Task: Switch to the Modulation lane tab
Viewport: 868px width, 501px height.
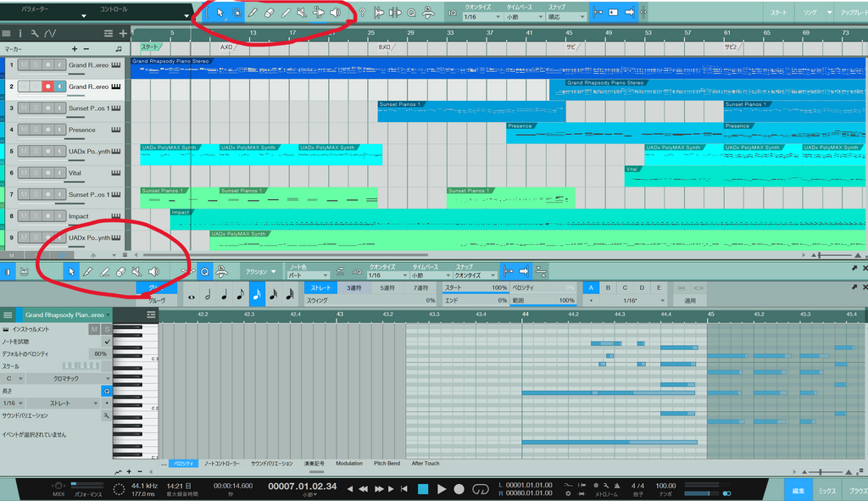Action: 348,464
